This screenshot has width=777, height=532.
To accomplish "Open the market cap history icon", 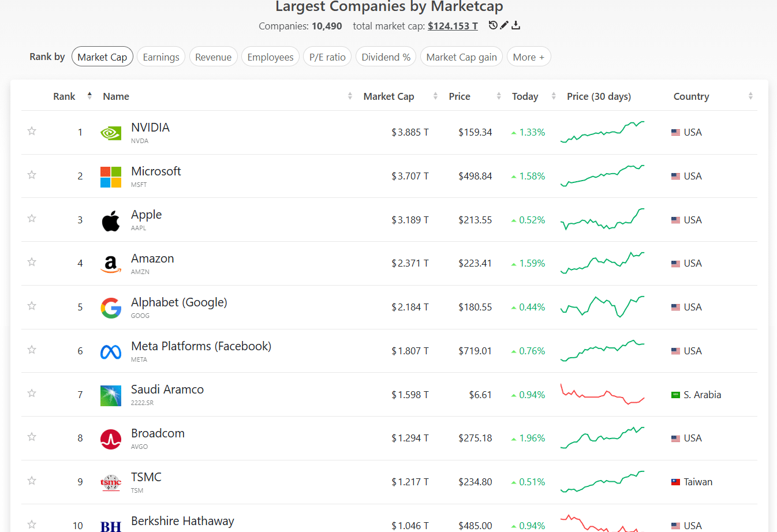I will coord(493,25).
